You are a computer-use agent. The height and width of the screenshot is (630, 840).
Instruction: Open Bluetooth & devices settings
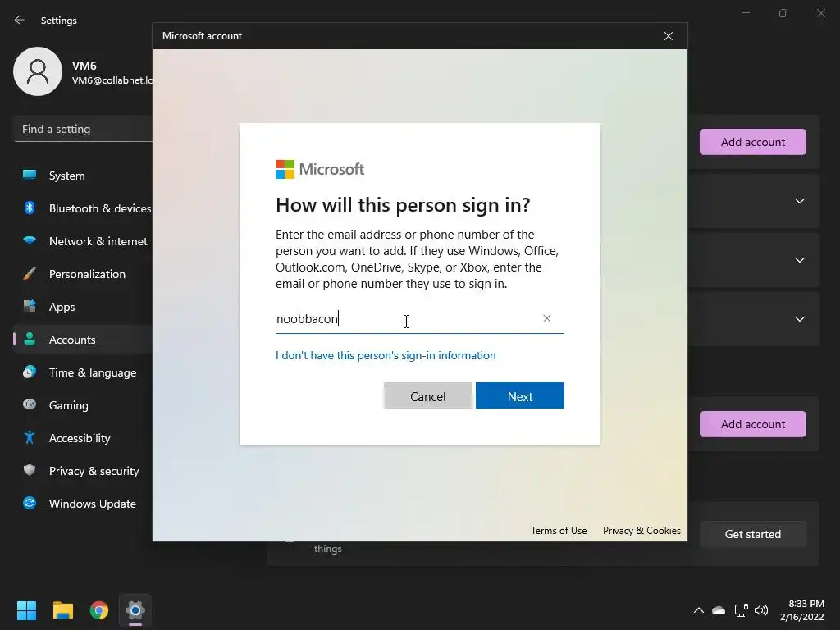pyautogui.click(x=83, y=208)
